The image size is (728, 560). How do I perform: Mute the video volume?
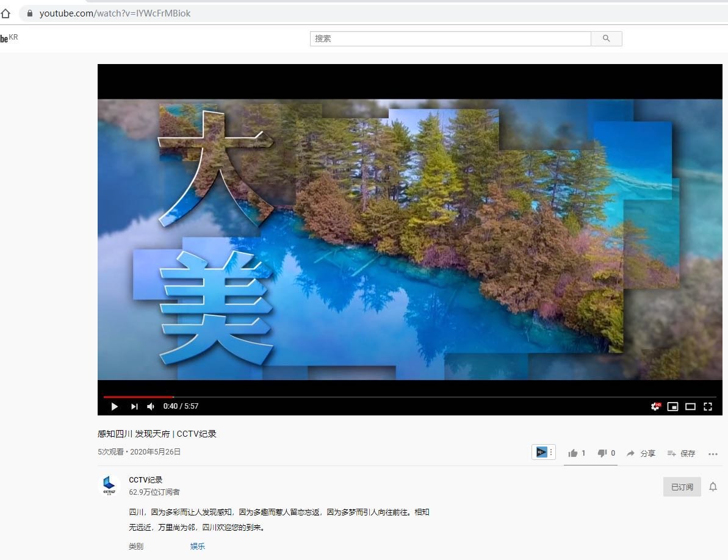(x=151, y=406)
